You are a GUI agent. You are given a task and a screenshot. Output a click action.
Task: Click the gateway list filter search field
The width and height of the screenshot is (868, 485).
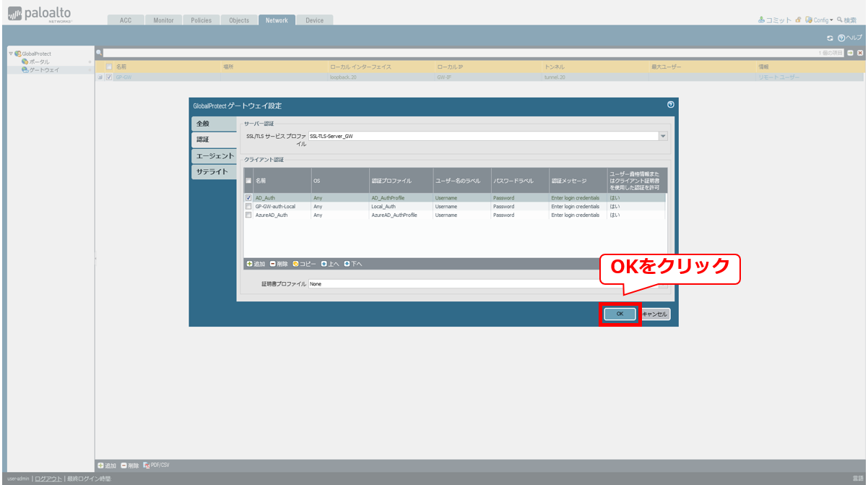pyautogui.click(x=459, y=53)
